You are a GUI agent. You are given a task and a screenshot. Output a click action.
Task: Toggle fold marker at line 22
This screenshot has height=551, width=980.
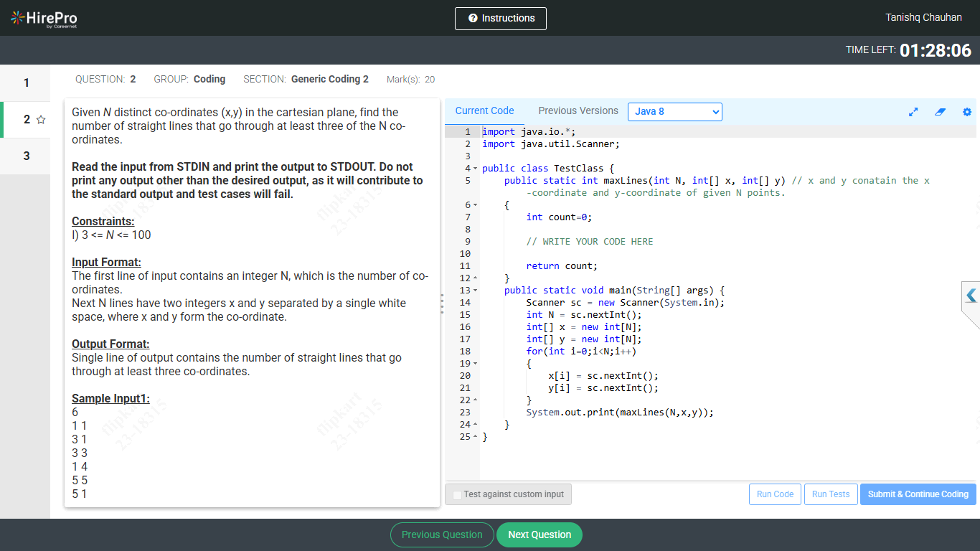[475, 400]
